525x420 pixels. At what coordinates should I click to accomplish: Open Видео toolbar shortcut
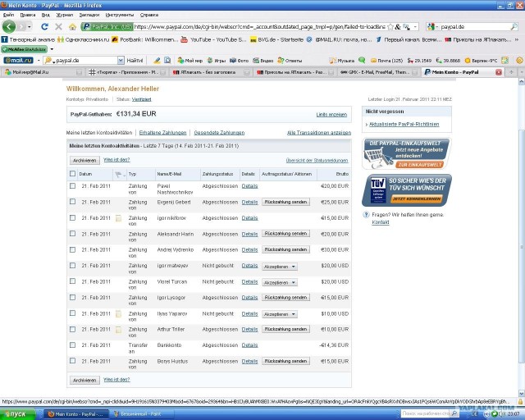coord(263,61)
